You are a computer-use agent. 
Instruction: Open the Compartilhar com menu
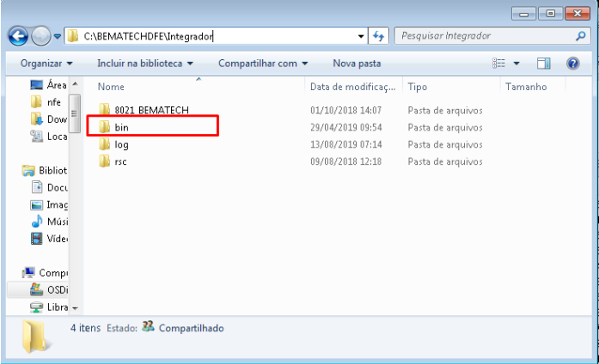[x=263, y=64]
